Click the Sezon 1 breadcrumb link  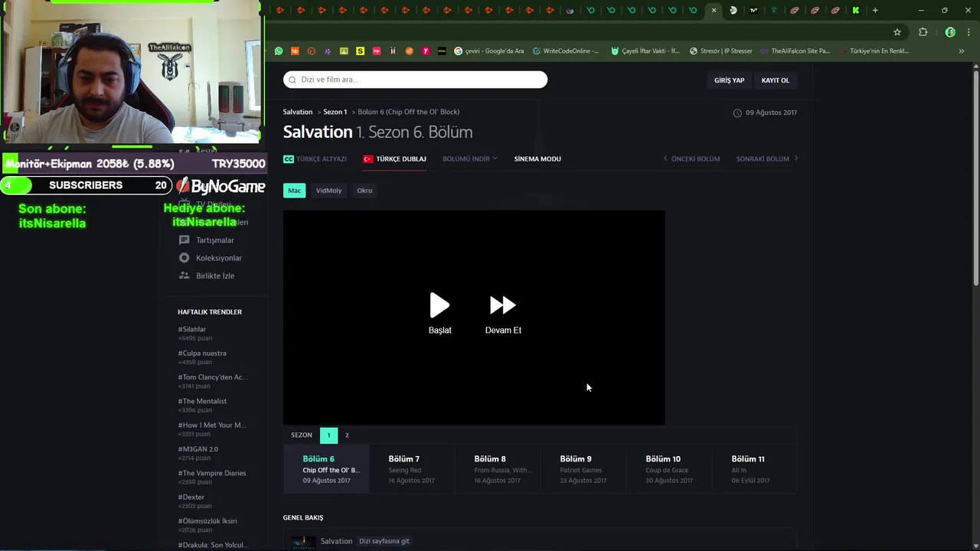click(335, 112)
